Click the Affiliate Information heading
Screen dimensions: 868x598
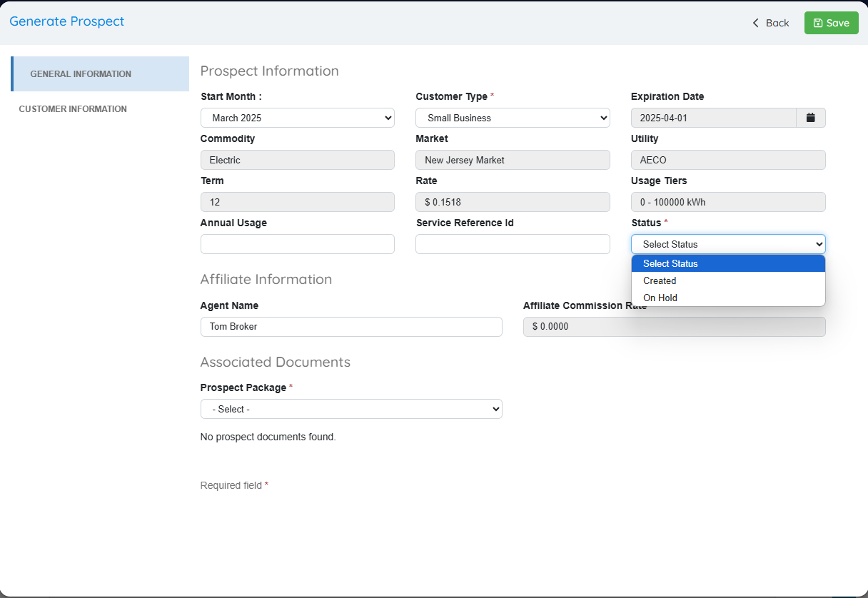coord(266,279)
